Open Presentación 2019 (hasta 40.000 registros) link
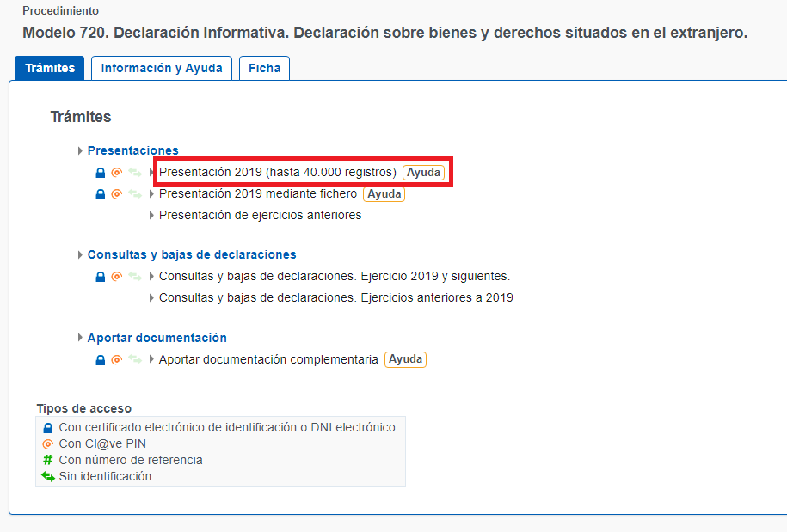The width and height of the screenshot is (787, 532). 277,173
